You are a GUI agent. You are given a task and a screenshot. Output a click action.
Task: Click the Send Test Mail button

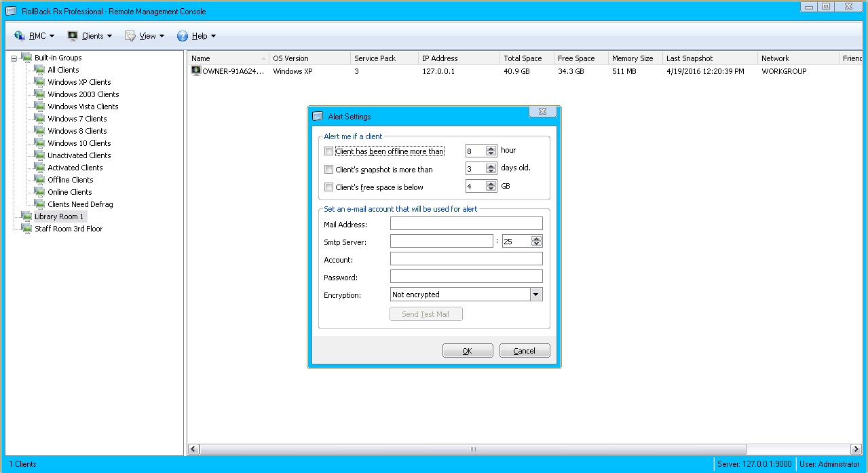pos(426,314)
